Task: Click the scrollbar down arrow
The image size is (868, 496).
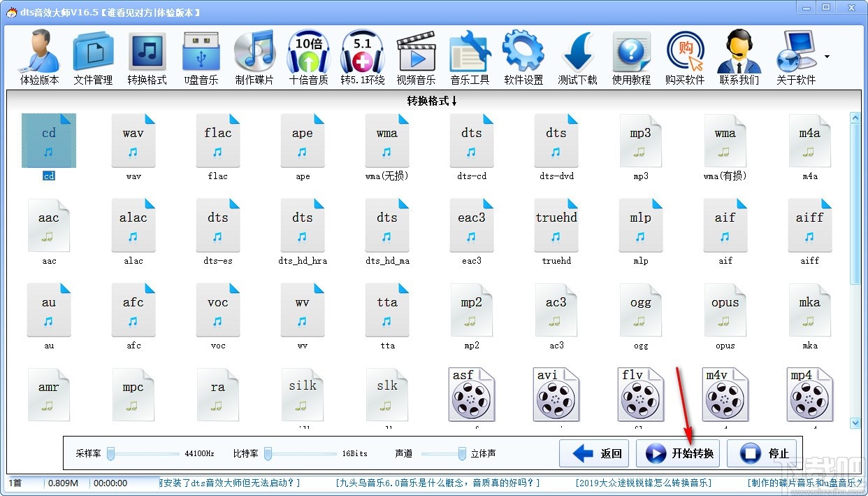Action: (855, 423)
